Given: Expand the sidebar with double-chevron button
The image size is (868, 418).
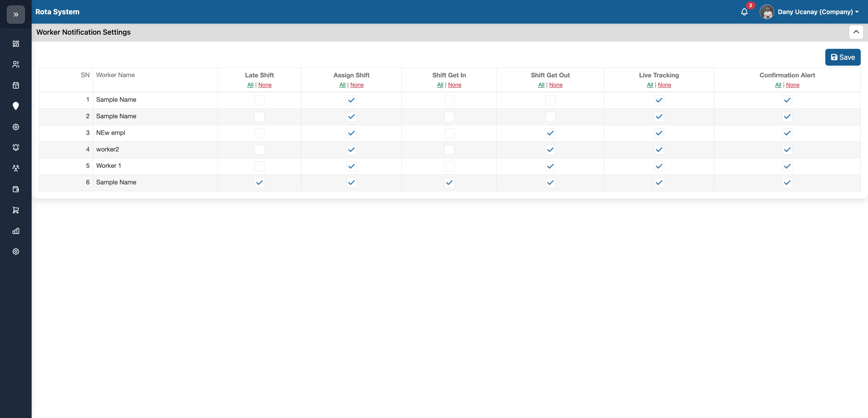Looking at the screenshot, I should pyautogui.click(x=16, y=15).
